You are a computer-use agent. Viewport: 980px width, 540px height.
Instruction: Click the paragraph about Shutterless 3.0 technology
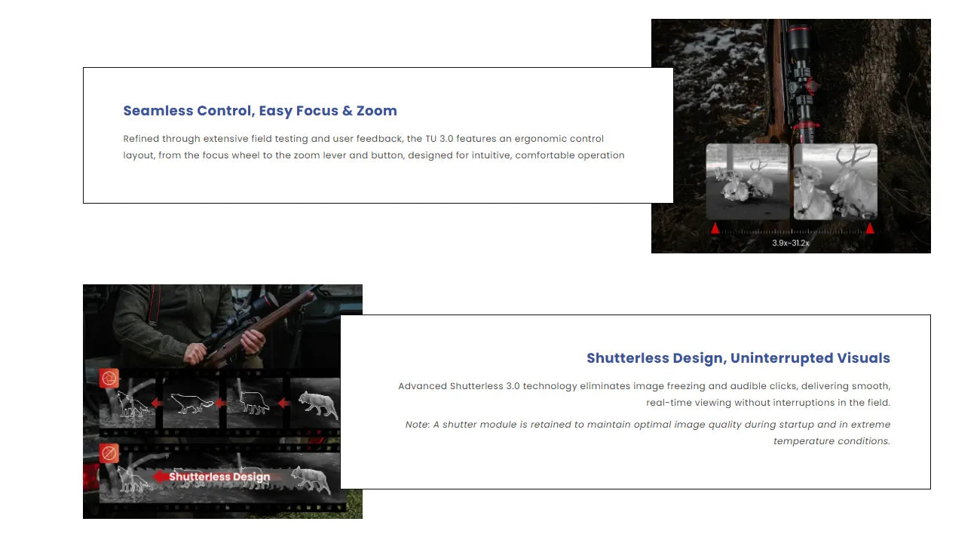point(645,394)
